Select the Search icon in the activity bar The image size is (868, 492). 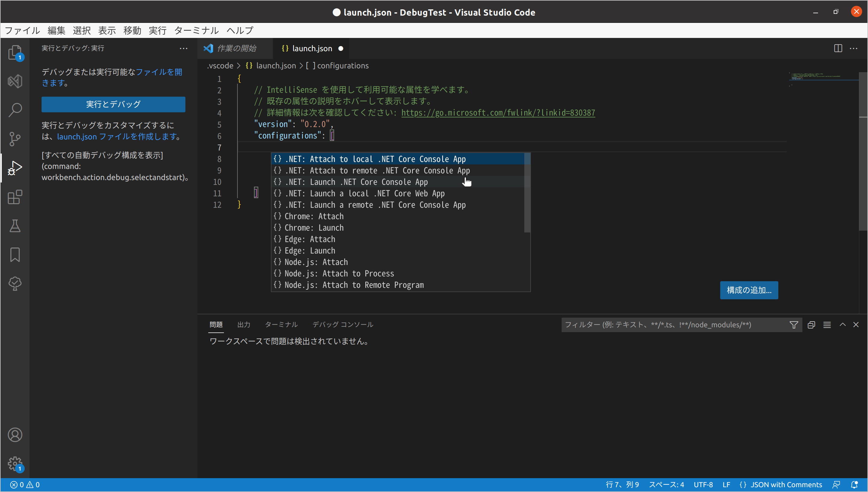[15, 110]
